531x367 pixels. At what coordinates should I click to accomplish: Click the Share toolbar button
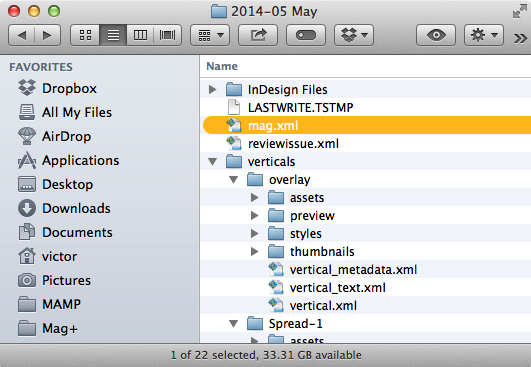(258, 35)
